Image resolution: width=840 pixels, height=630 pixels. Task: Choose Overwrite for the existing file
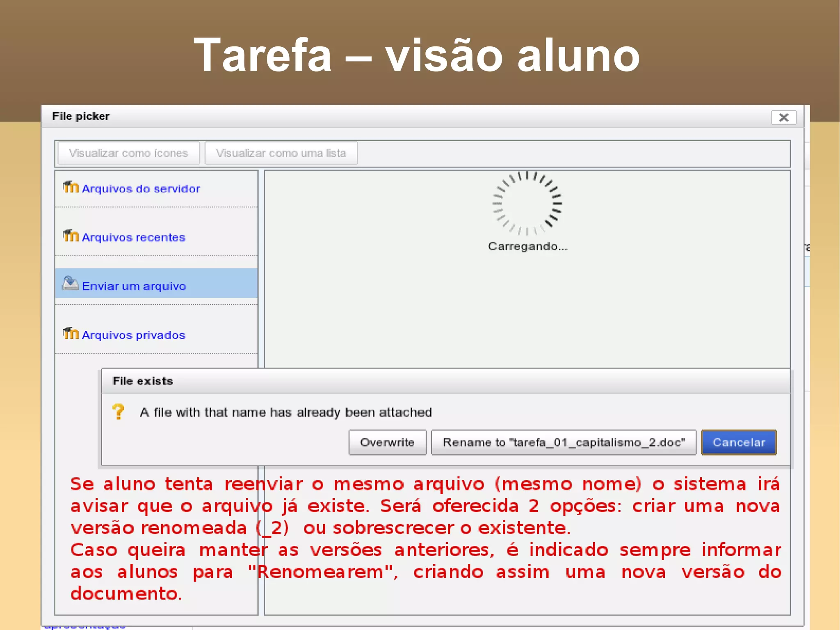pyautogui.click(x=388, y=442)
